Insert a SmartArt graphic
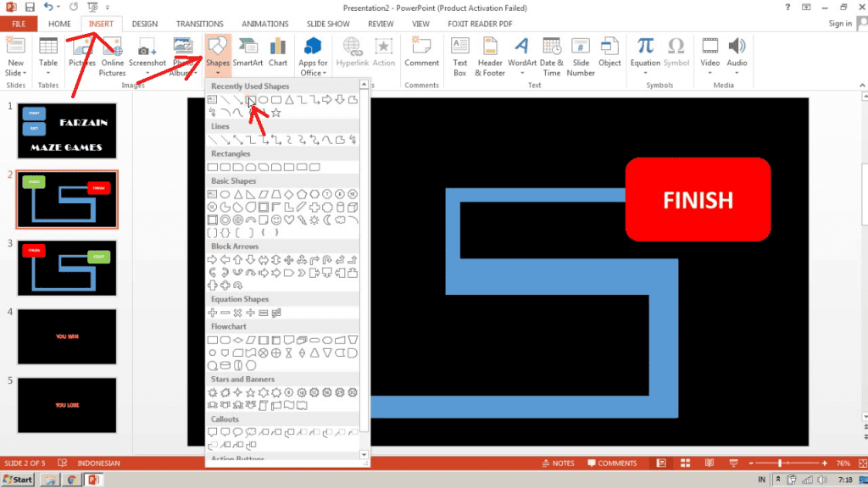Screen dimensions: 868x488 point(248,53)
